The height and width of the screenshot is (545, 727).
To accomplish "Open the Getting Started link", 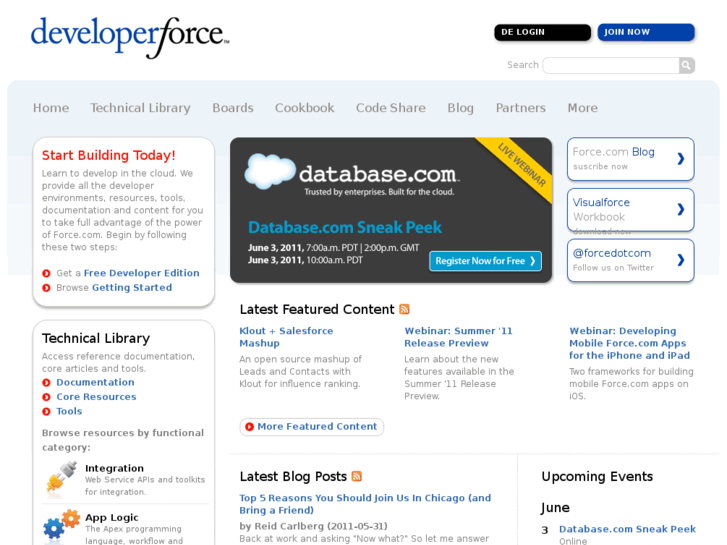I will coord(132,288).
